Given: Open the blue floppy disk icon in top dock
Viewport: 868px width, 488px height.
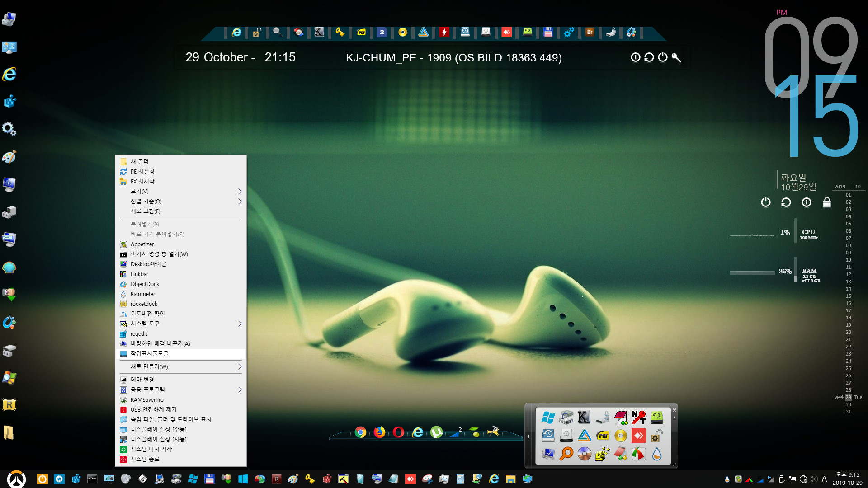Looking at the screenshot, I should [548, 32].
